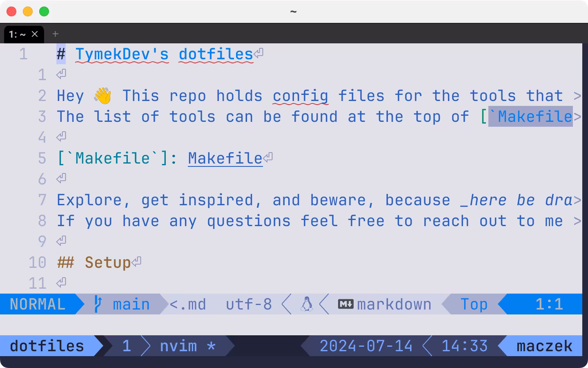The width and height of the screenshot is (588, 368).
Task: Click the 'Top' scroll position indicator
Action: point(474,304)
